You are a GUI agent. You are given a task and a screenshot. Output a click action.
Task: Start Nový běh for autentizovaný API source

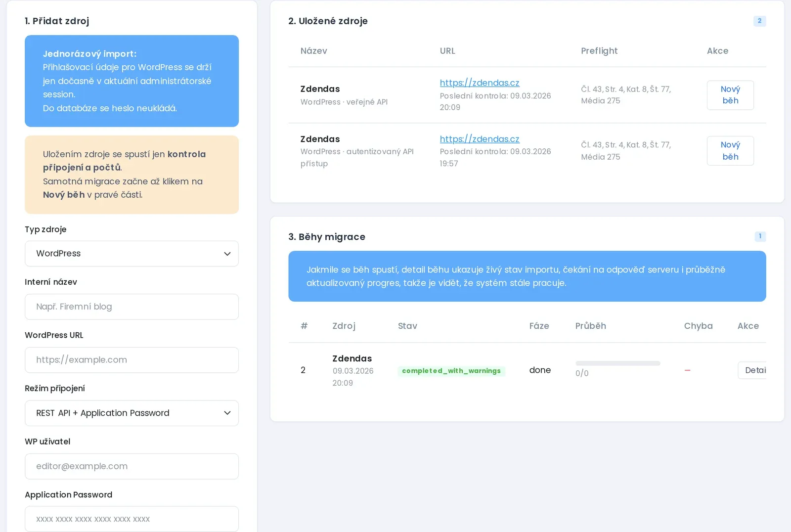pyautogui.click(x=730, y=151)
